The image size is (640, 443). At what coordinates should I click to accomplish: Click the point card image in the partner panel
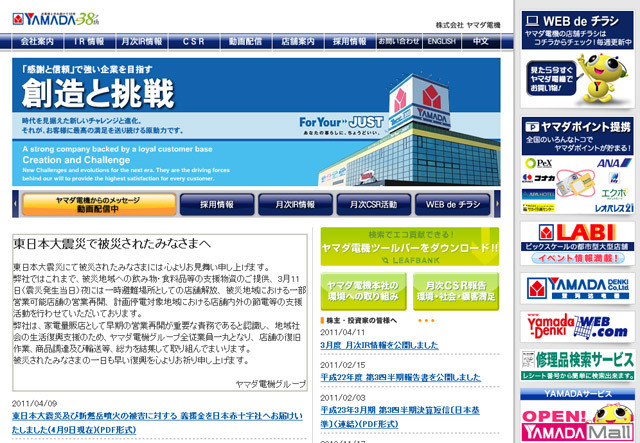point(576,184)
